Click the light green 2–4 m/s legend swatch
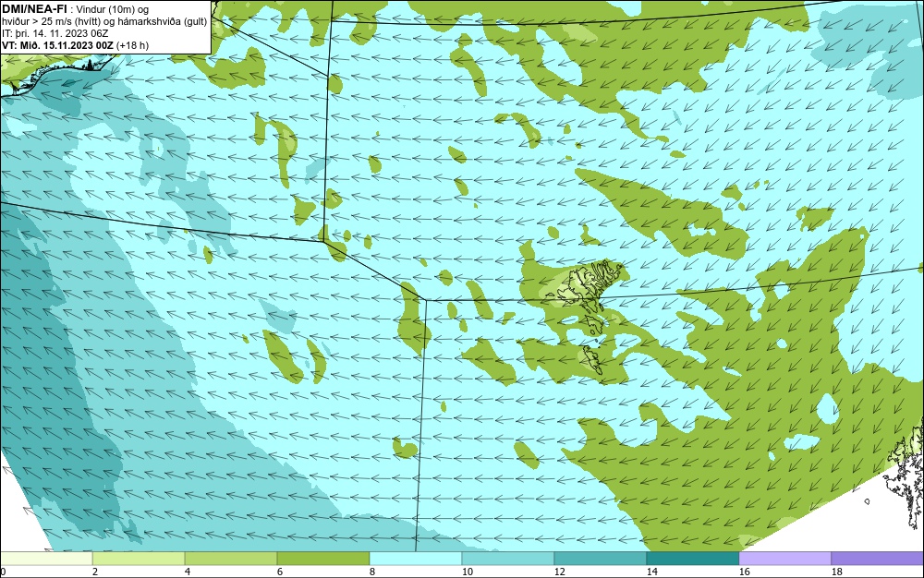 pyautogui.click(x=139, y=559)
